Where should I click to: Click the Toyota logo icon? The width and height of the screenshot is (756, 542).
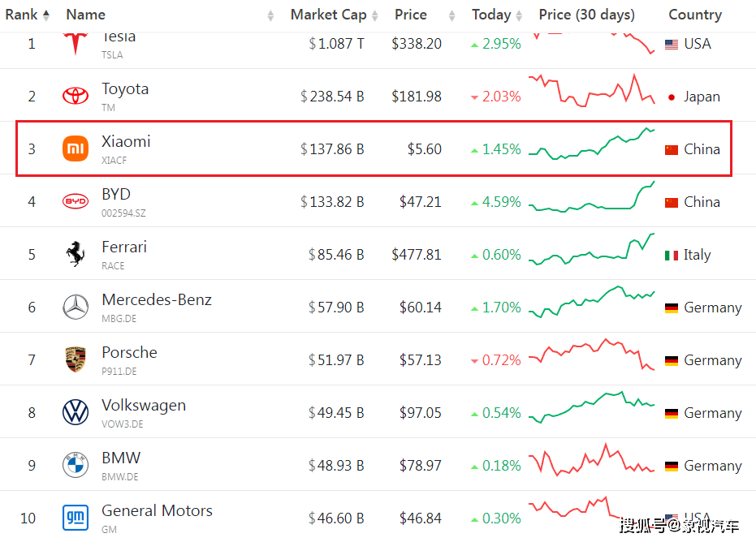76,96
